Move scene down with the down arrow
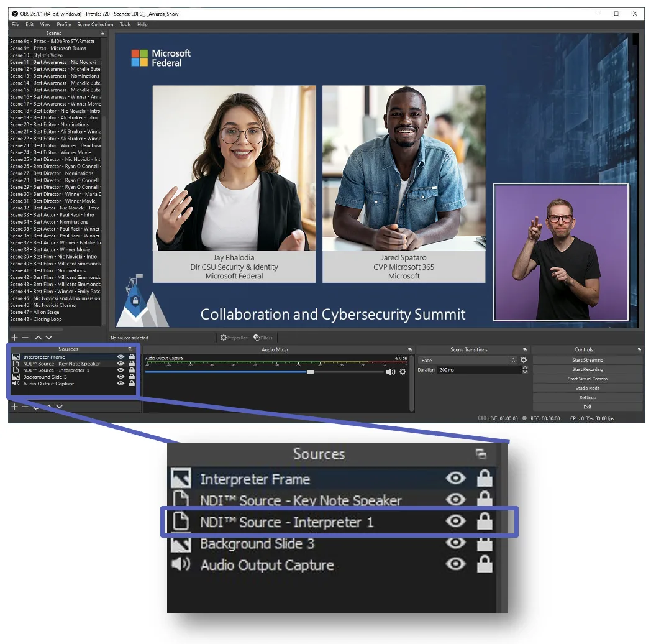Screen dimensions: 651x644 (48, 338)
